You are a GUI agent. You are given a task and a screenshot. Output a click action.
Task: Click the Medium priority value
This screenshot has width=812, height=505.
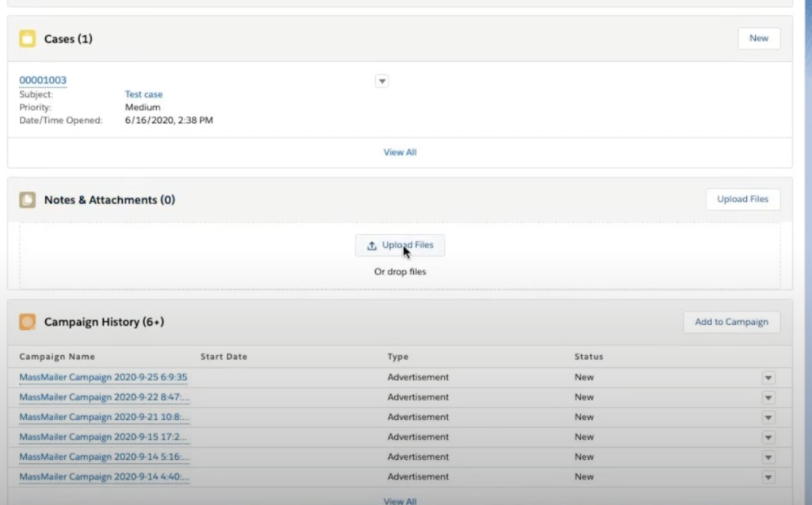coord(143,107)
